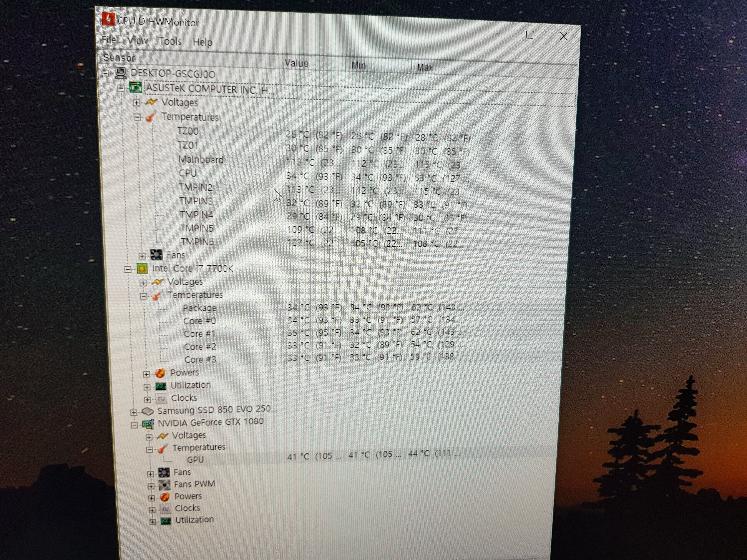Expand the GPU Voltages node
This screenshot has width=747, height=560.
tap(149, 437)
